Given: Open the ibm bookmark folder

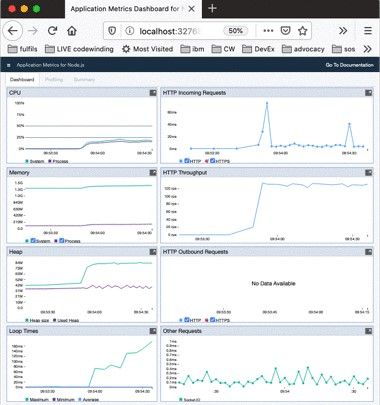Looking at the screenshot, I should pyautogui.click(x=192, y=49).
